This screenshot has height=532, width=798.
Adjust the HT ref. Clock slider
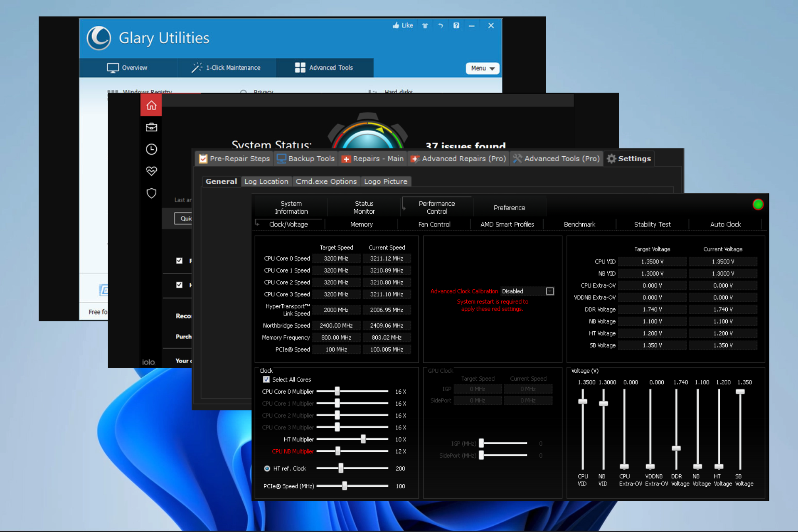341,468
